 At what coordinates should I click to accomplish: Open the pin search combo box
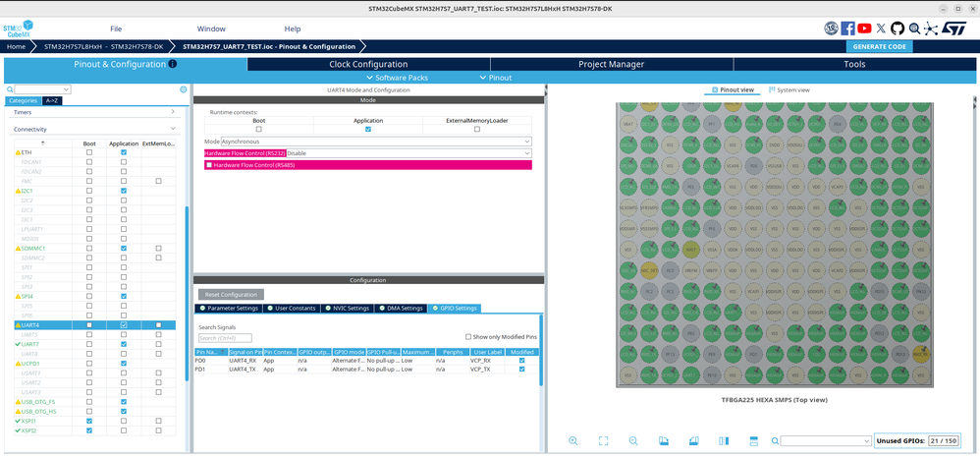pyautogui.click(x=826, y=441)
